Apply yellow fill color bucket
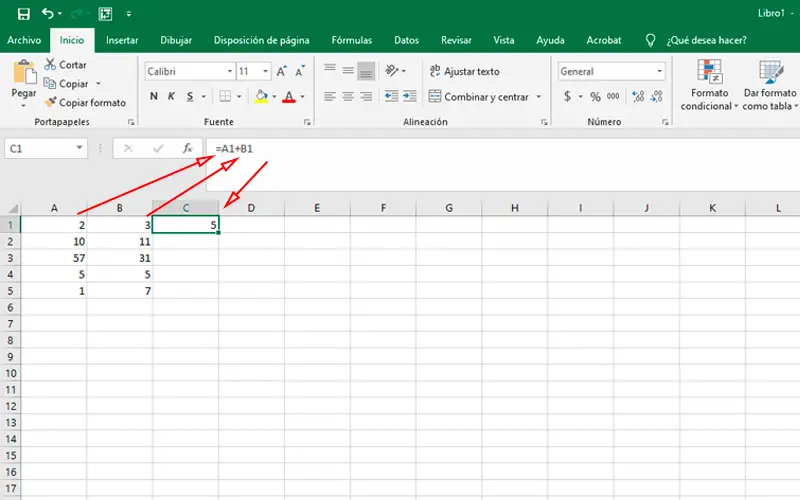 [261, 96]
